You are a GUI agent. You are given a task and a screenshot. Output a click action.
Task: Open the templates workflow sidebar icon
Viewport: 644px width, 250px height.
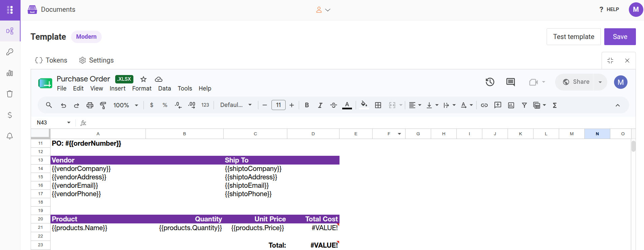10,31
